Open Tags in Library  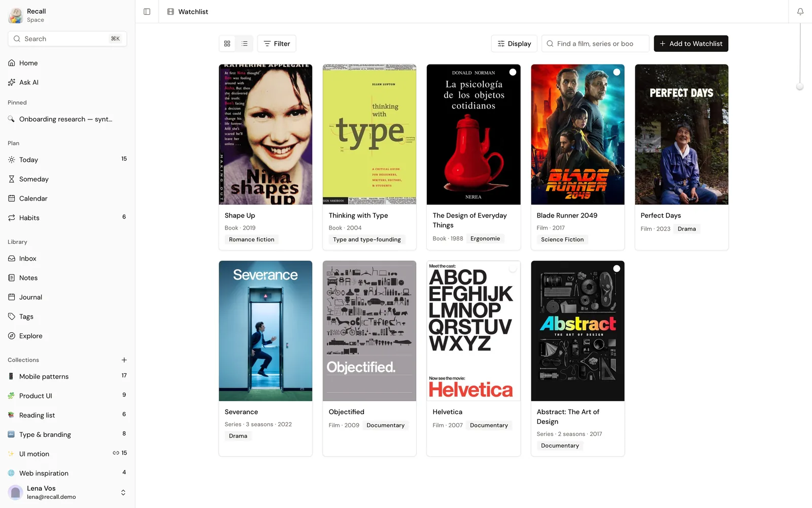pos(67,316)
